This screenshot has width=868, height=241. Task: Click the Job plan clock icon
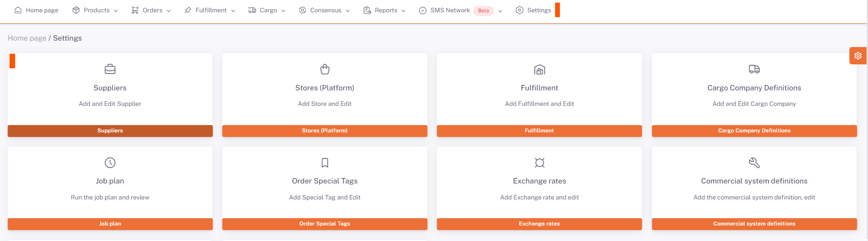[x=110, y=162]
